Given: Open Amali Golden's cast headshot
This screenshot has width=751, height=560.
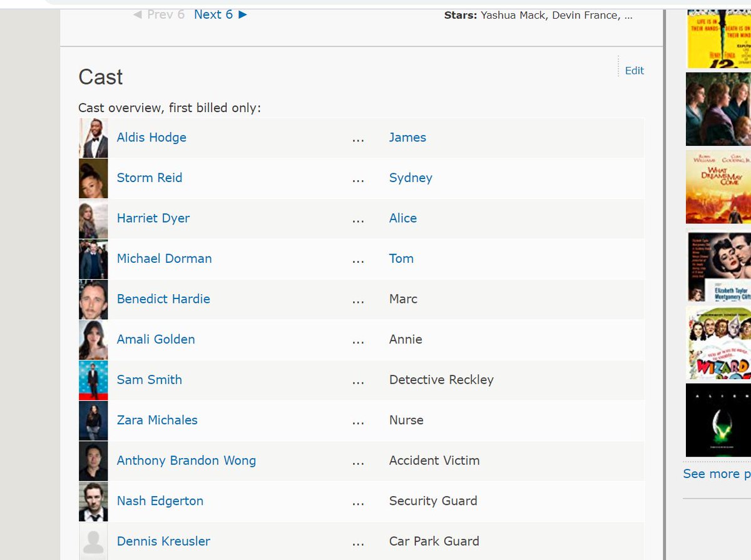Looking at the screenshot, I should pyautogui.click(x=93, y=340).
